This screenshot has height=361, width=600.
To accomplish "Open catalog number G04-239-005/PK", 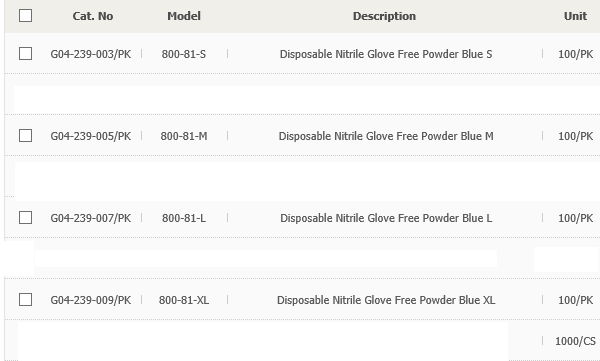I will pos(91,136).
